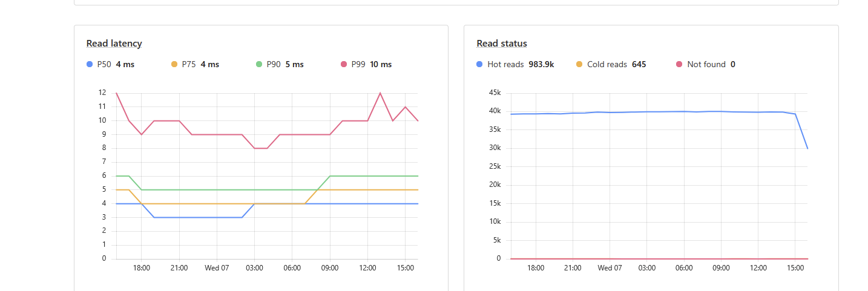This screenshot has width=868, height=291.
Task: Click the P50 value "4 ms"
Action: click(x=125, y=64)
